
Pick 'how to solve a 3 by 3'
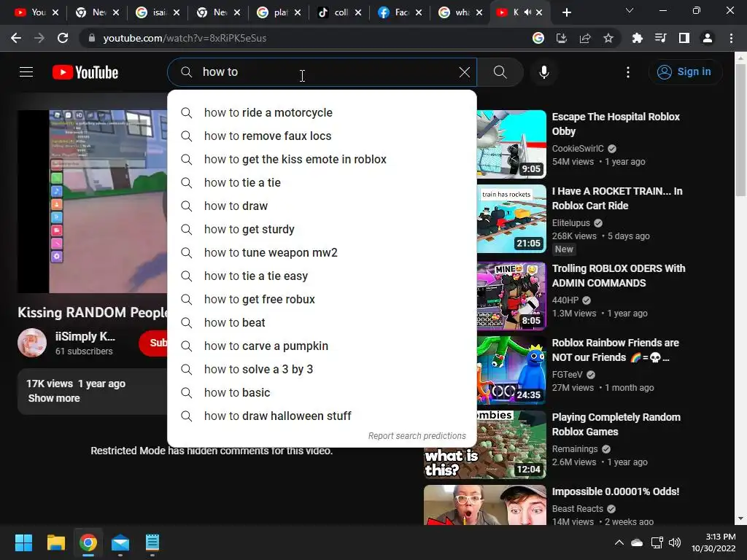322,370
